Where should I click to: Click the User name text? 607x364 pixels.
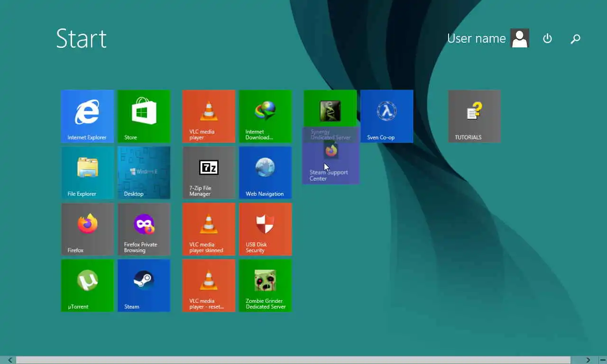pyautogui.click(x=476, y=38)
